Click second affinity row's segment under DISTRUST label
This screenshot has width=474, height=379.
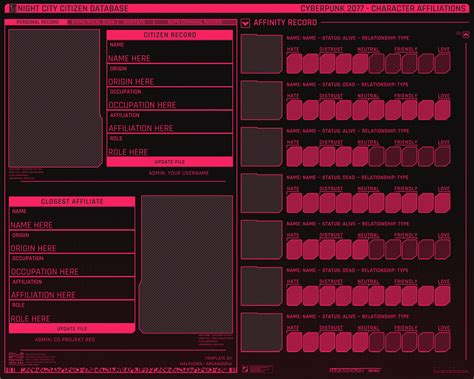pos(327,110)
